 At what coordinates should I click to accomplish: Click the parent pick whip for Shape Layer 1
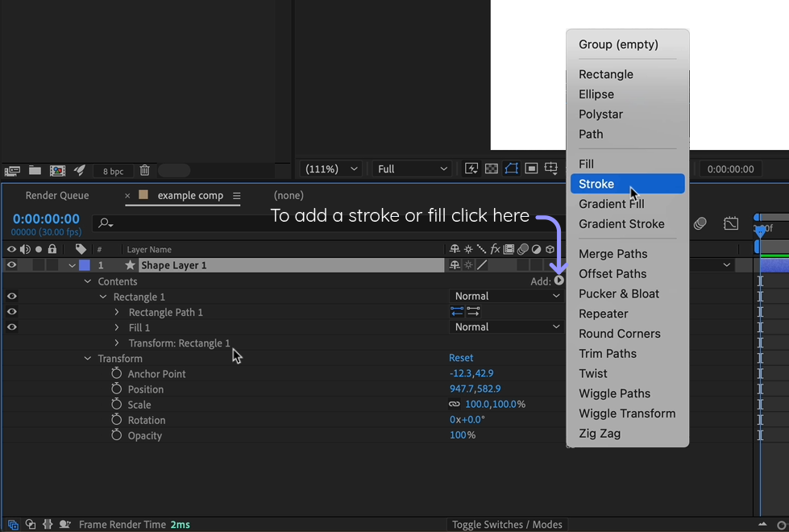pos(681,264)
